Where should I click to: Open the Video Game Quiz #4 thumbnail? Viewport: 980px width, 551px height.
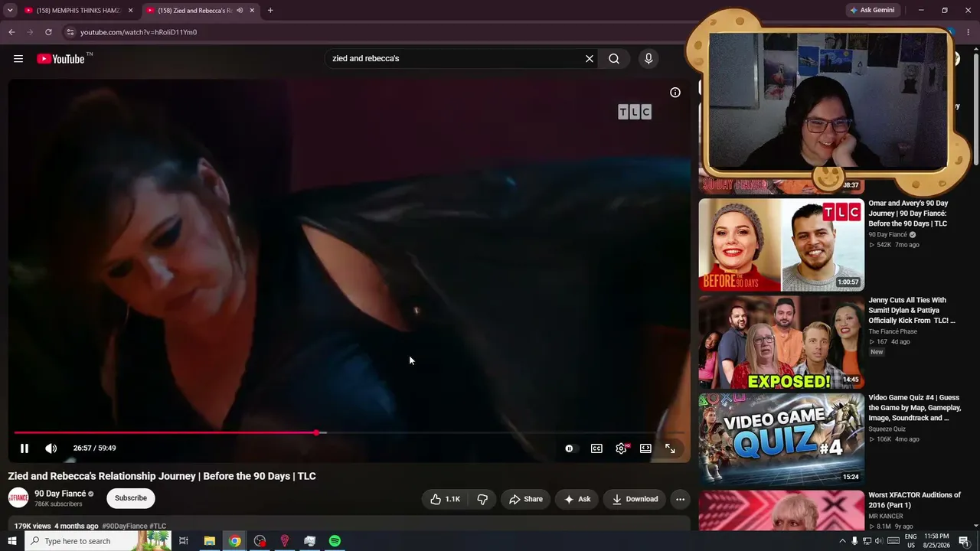pyautogui.click(x=782, y=439)
